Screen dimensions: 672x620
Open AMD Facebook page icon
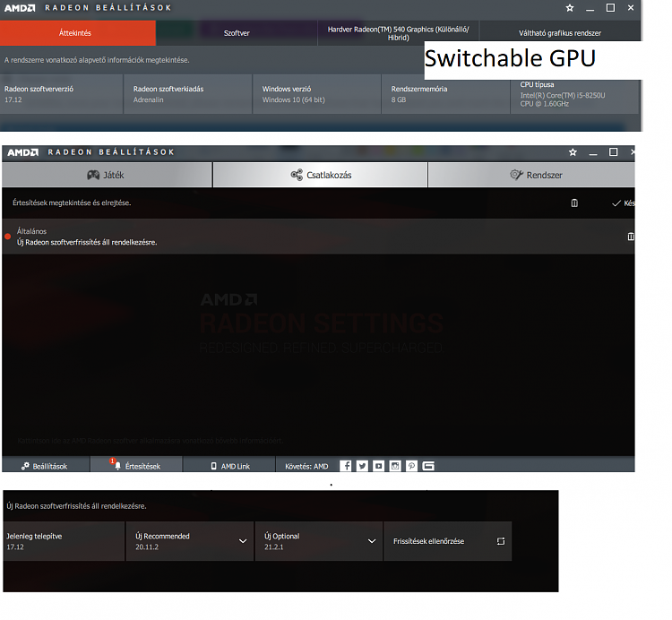[x=346, y=466]
